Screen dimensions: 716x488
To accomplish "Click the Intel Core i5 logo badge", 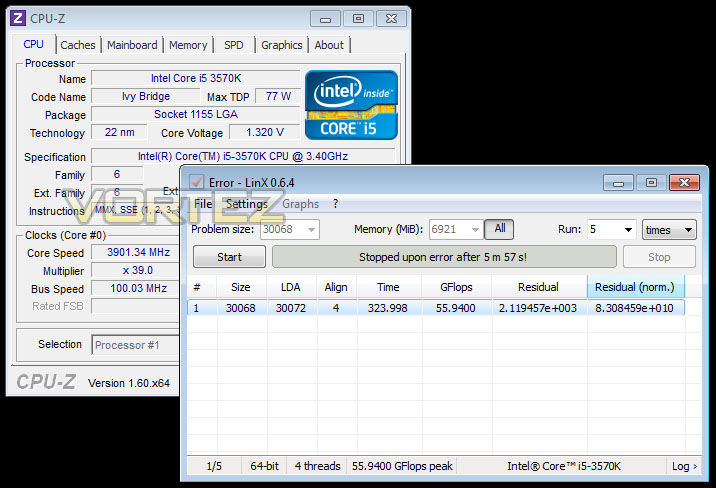I will point(351,105).
